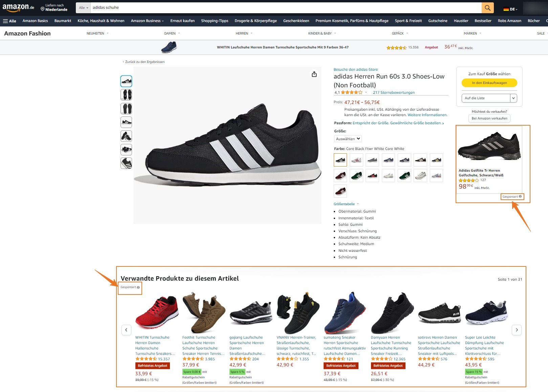Open the Größe Auswählen dropdown
Viewport: 548px width, 392px height.
(x=348, y=139)
